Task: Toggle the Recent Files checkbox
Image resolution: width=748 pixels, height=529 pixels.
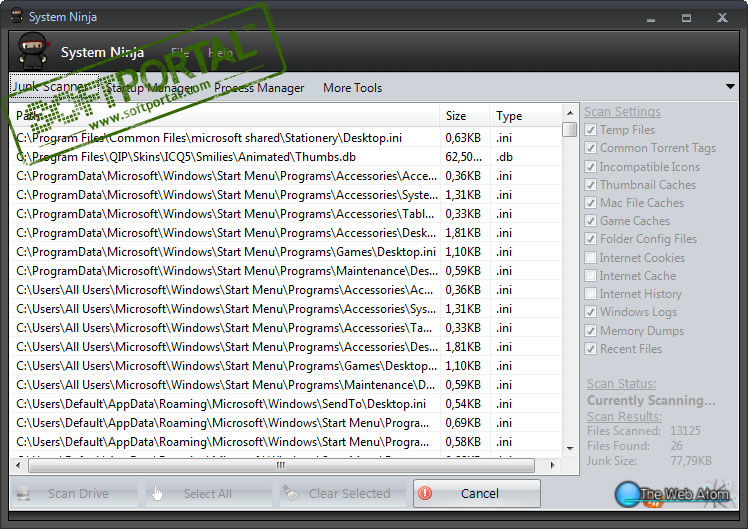Action: coord(591,349)
